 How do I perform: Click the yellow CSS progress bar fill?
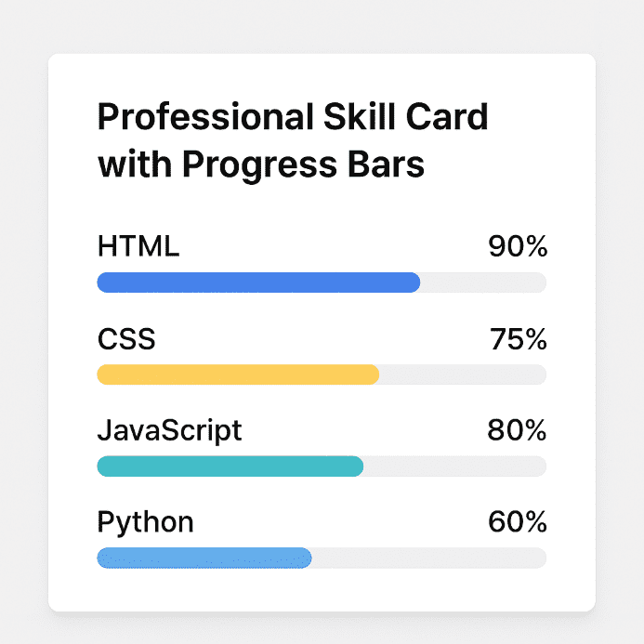click(238, 375)
